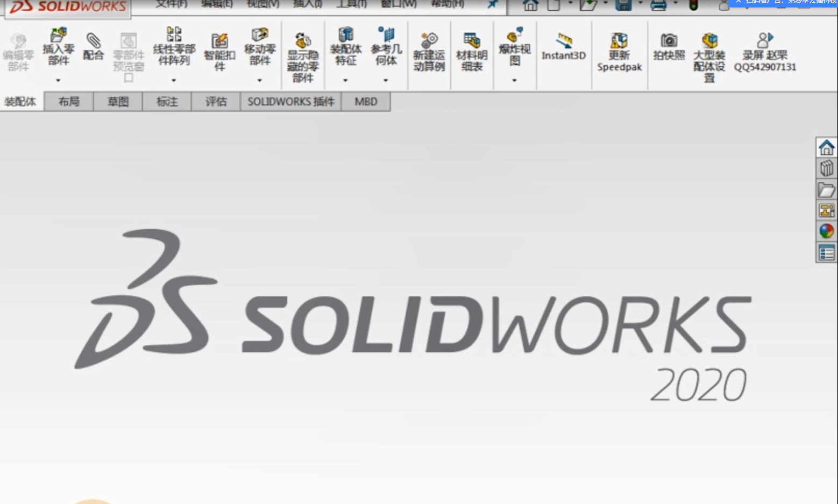This screenshot has width=838, height=504.
Task: Click the MBD tab label
Action: [x=366, y=102]
